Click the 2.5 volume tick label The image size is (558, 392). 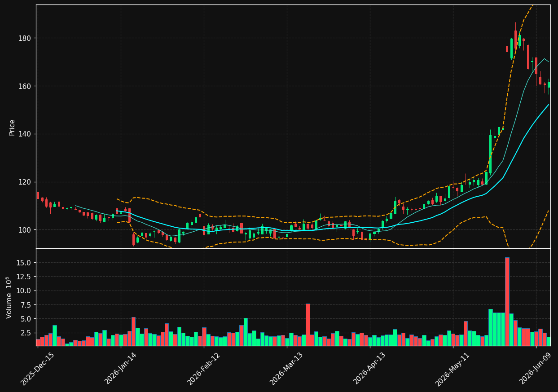(26, 333)
